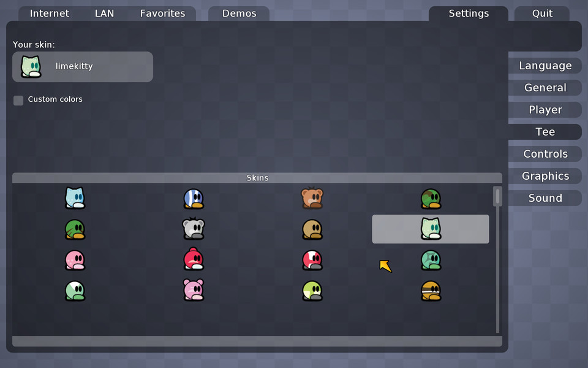Enable the Custom colors checkbox
The height and width of the screenshot is (368, 588).
tap(18, 100)
